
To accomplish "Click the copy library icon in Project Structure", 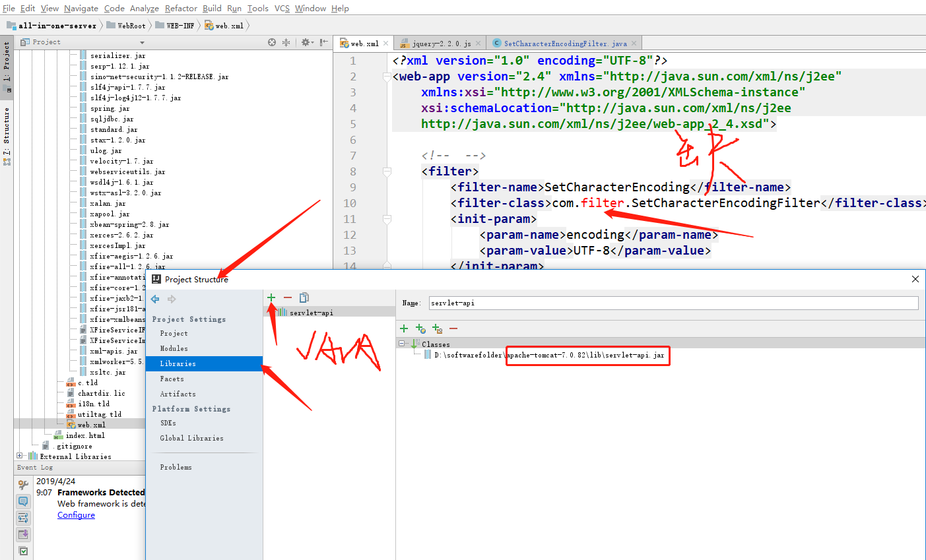I will [304, 297].
